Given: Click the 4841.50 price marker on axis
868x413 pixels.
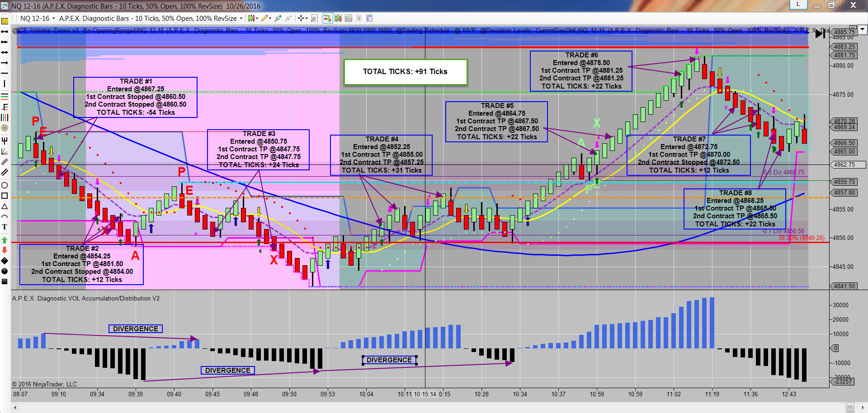Looking at the screenshot, I should (844, 286).
